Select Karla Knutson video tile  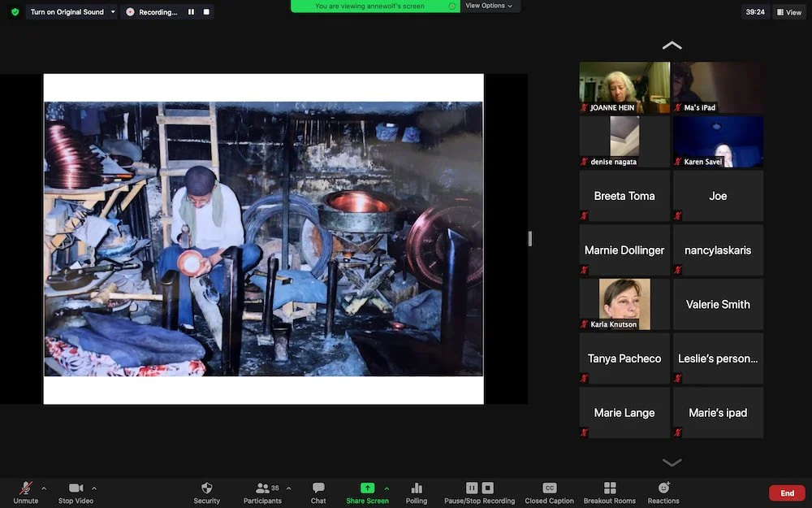(x=624, y=304)
